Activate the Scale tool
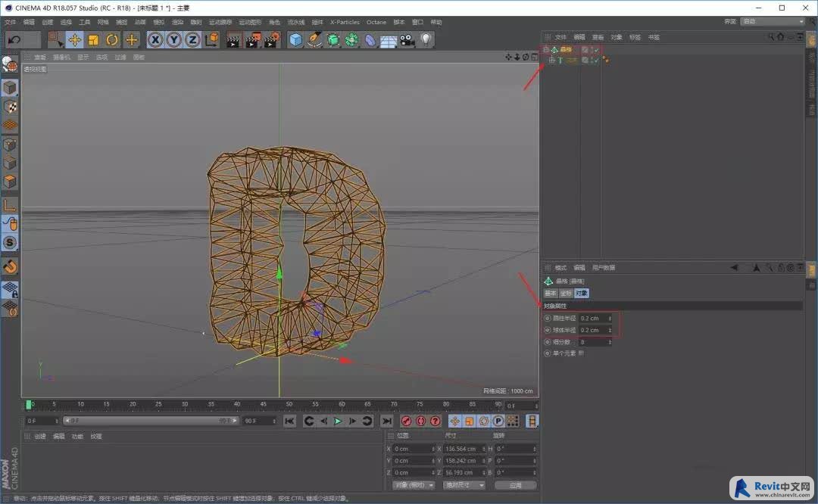This screenshot has height=504, width=818. pos(93,39)
